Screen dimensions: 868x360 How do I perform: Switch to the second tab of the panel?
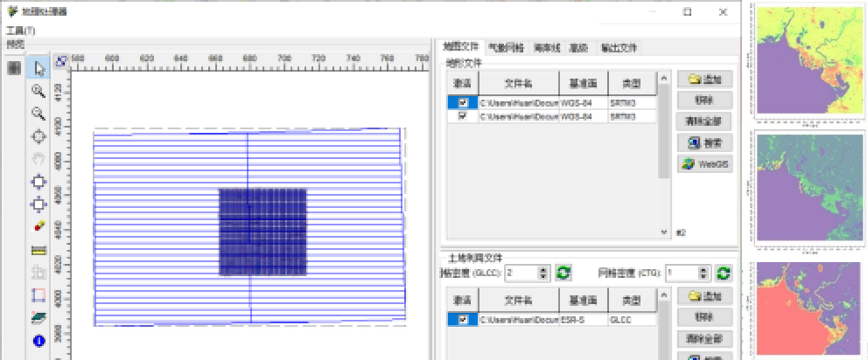tap(507, 47)
